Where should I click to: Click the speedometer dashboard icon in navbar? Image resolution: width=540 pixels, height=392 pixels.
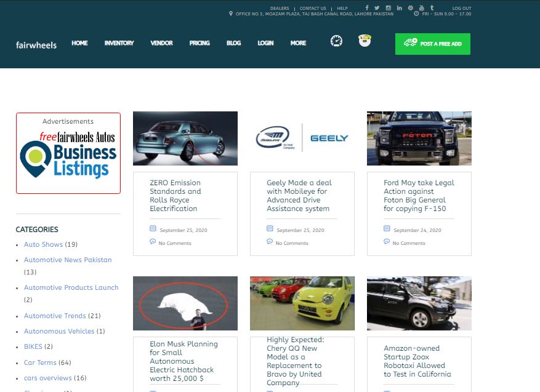336,41
